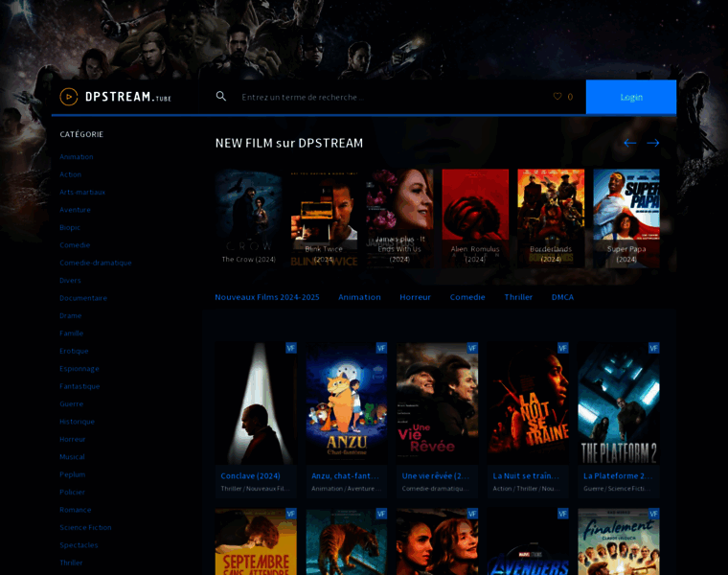Open favorites via the heart icon
This screenshot has width=728, height=575.
tap(557, 96)
